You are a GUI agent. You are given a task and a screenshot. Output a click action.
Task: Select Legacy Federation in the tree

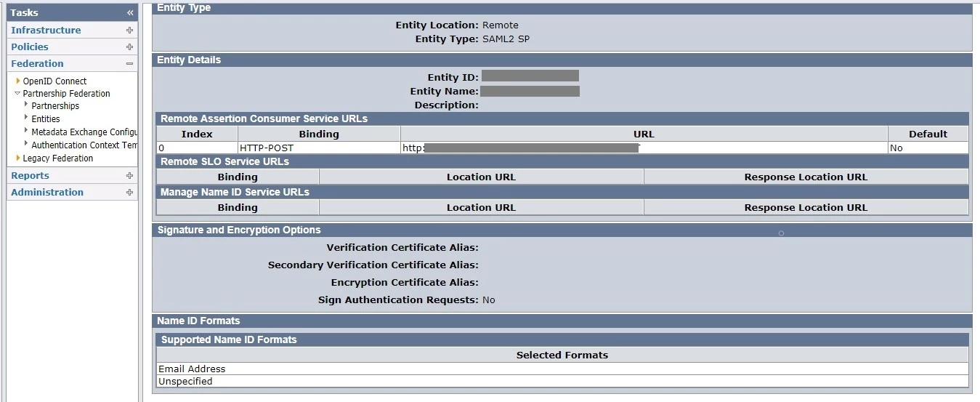click(58, 158)
